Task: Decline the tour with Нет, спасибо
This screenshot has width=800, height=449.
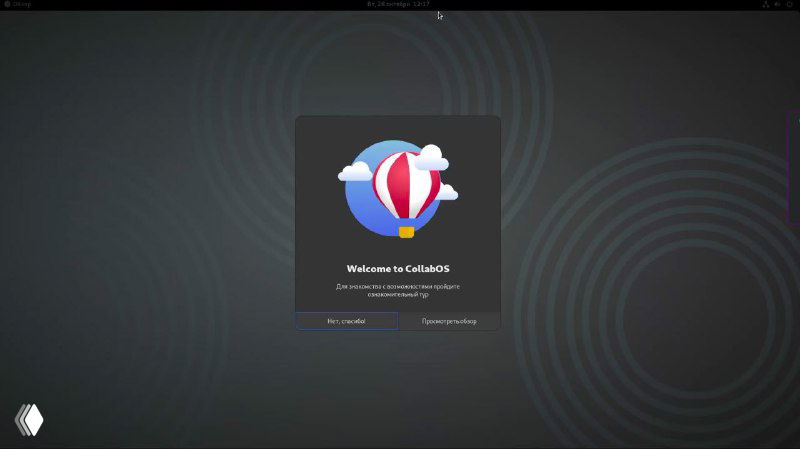Action: (x=346, y=321)
